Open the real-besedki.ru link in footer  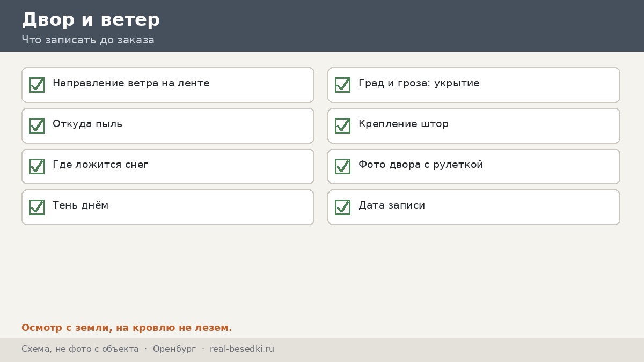[x=242, y=349]
